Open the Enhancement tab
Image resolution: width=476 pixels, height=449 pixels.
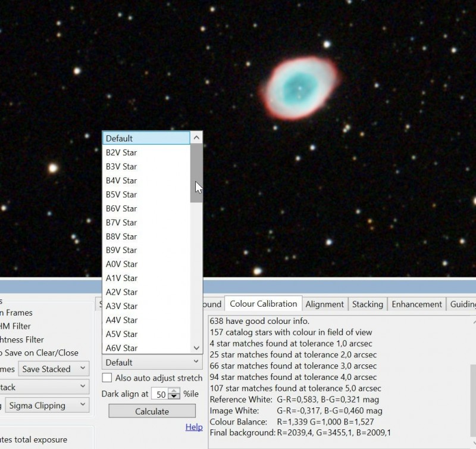pyautogui.click(x=417, y=304)
